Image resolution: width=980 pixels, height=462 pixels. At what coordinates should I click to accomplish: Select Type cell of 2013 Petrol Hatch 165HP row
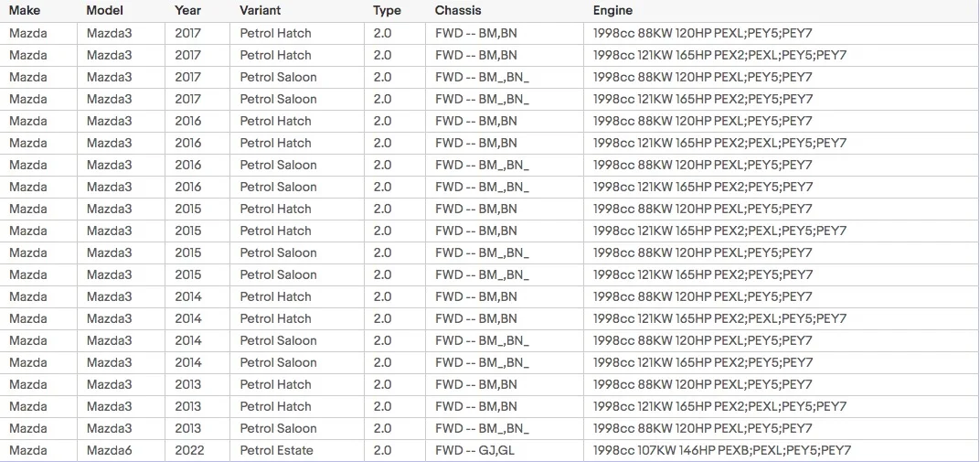tap(395, 406)
